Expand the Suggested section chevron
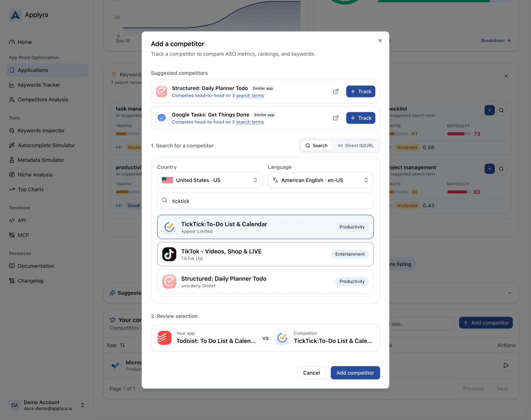This screenshot has width=531, height=420. click(x=510, y=293)
